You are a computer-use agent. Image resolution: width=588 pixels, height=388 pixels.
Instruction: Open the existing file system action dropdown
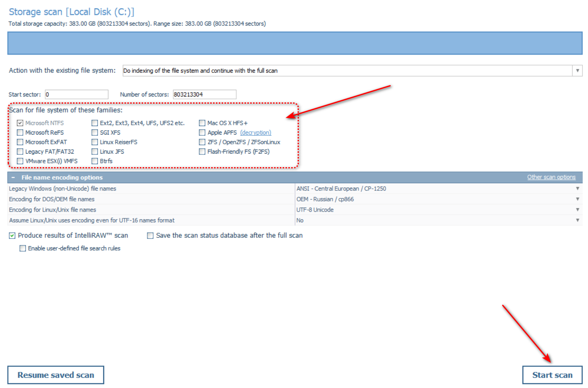pos(577,71)
